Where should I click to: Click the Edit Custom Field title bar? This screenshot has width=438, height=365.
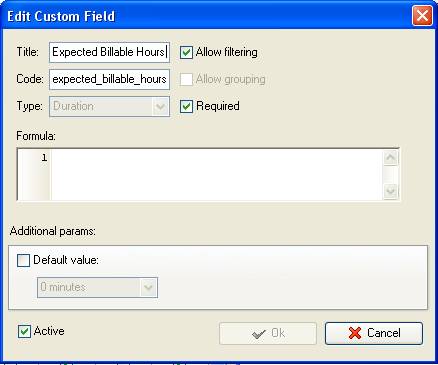point(207,16)
